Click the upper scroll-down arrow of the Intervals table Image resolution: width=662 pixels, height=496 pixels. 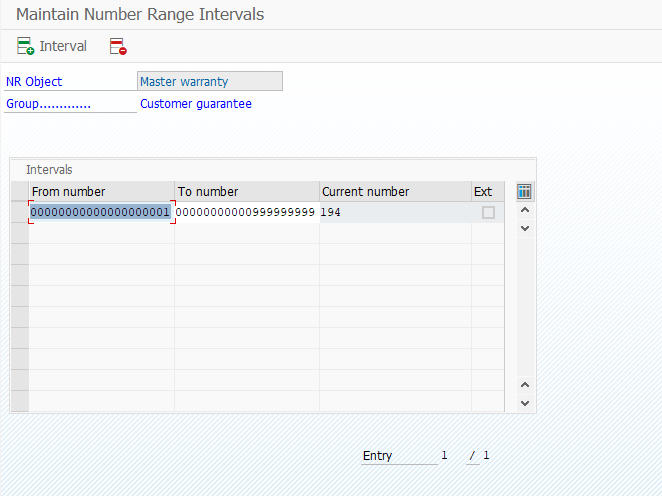pyautogui.click(x=525, y=228)
